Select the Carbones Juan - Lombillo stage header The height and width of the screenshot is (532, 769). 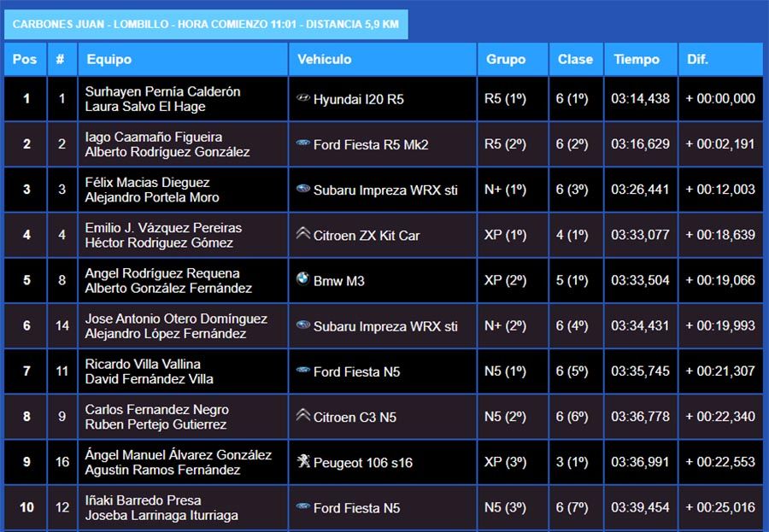tap(206, 24)
